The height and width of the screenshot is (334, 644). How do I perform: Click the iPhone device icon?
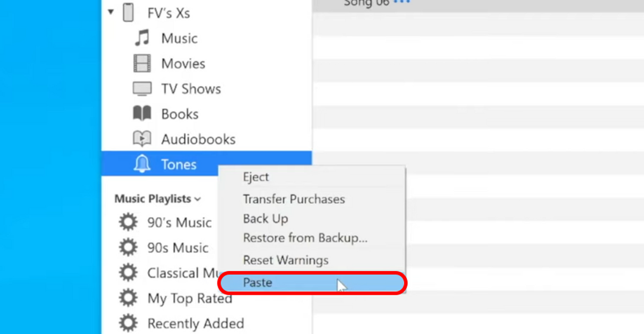coord(128,13)
